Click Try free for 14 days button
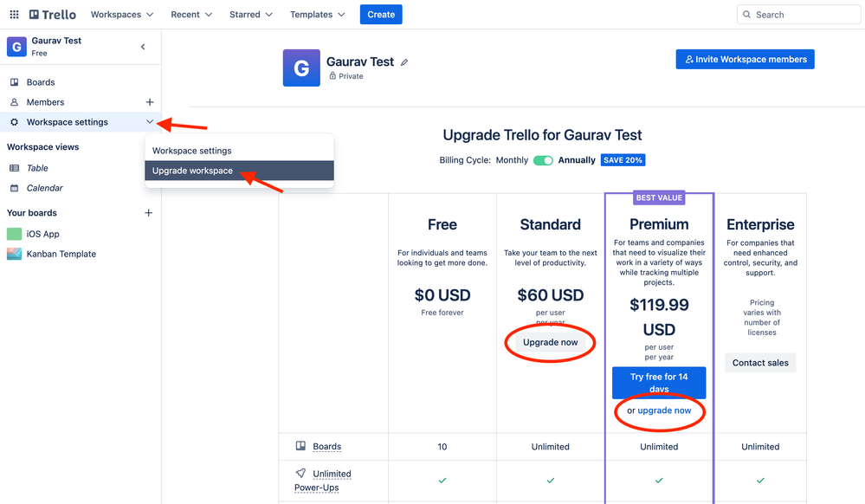865x504 pixels. tap(659, 383)
